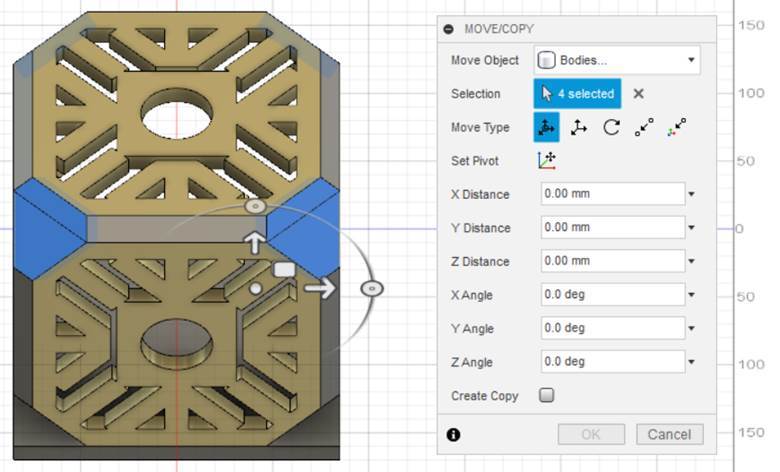This screenshot has width=780, height=472.
Task: Select the Point to Position move type
Action: pos(677,127)
